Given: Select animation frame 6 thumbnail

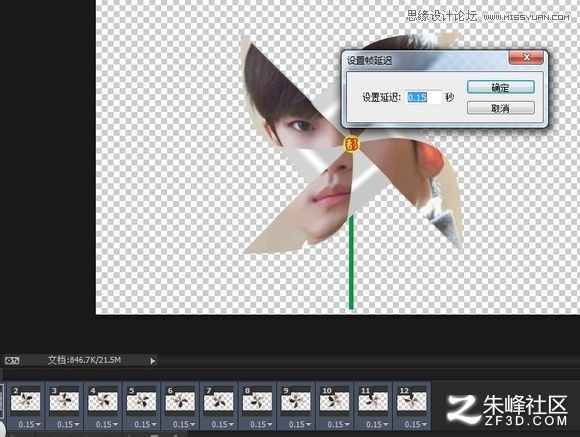Looking at the screenshot, I should pos(180,401).
